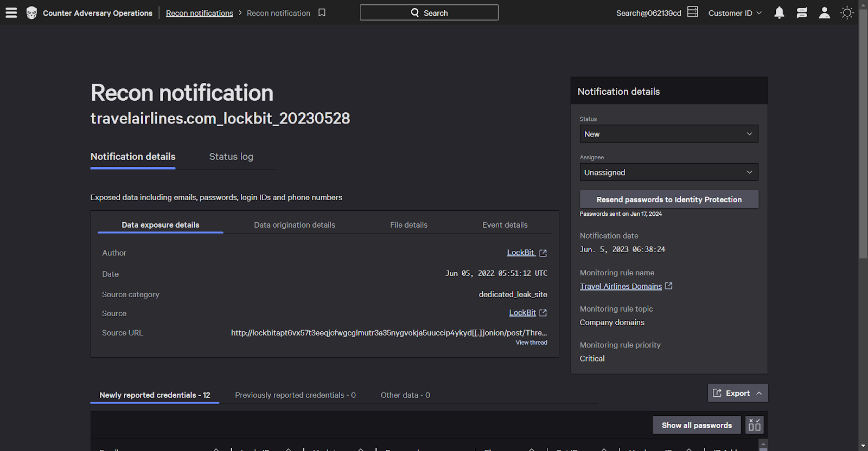The width and height of the screenshot is (868, 451).
Task: Select the Notification details tab
Action: point(133,157)
